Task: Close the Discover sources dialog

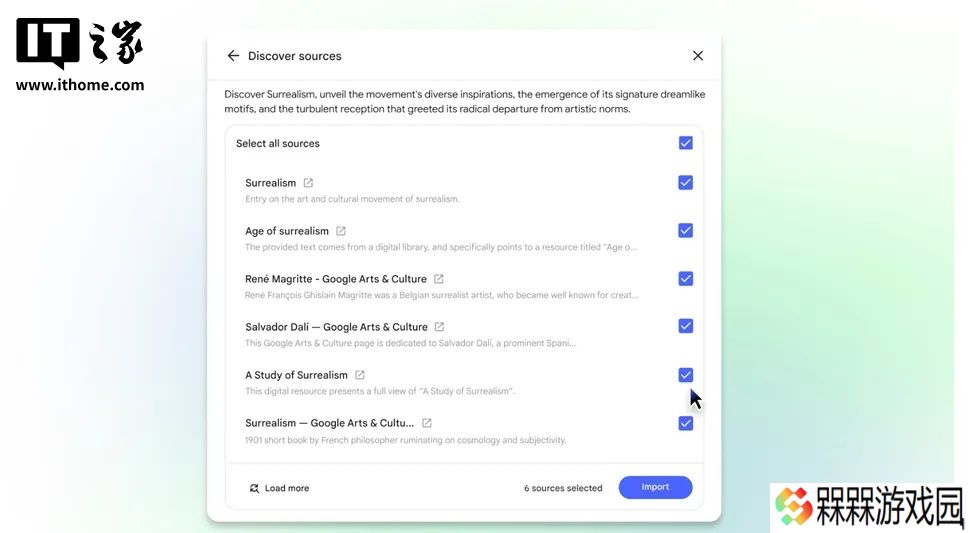Action: (x=698, y=56)
